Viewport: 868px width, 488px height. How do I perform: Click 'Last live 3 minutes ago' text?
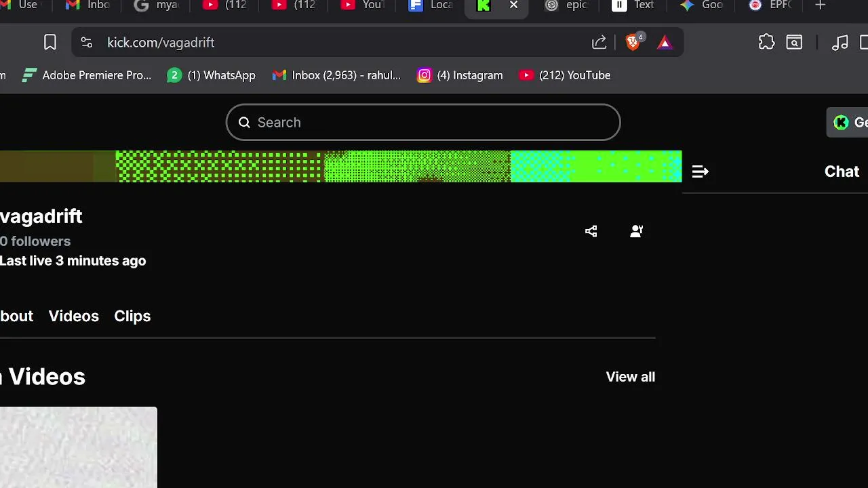click(73, 261)
